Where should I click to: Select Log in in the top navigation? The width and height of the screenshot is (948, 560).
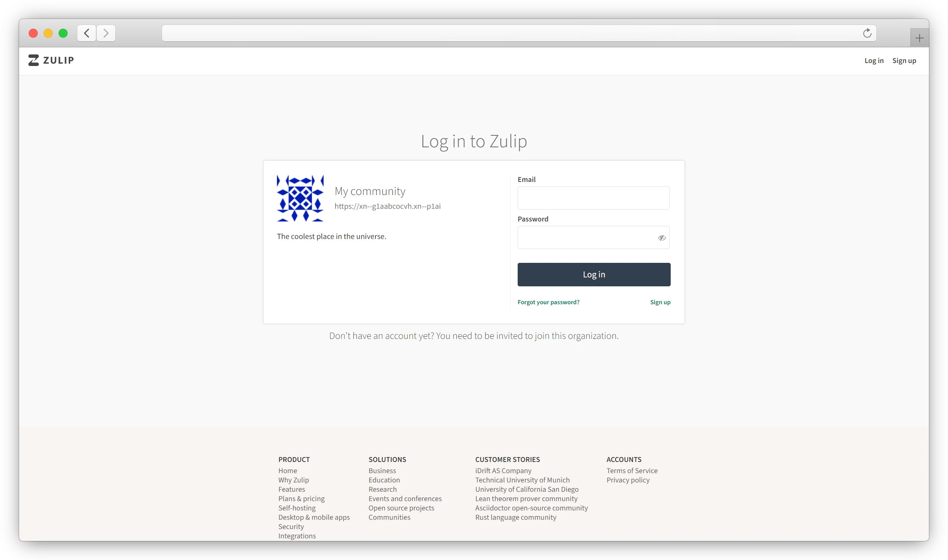point(874,60)
